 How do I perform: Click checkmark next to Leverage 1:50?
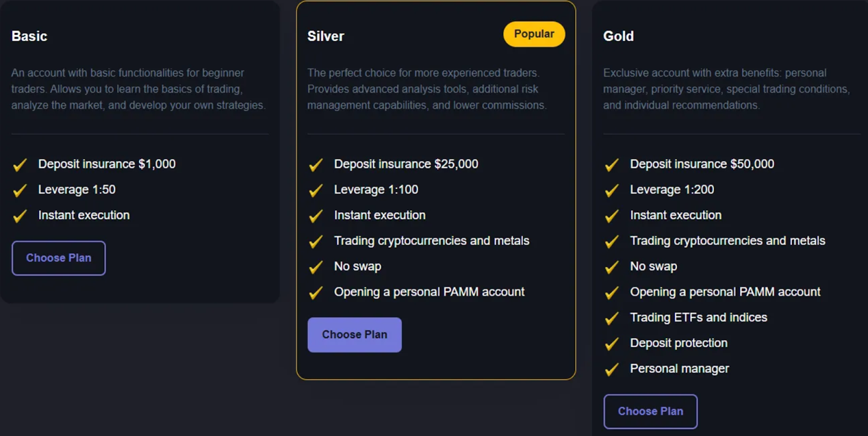point(20,190)
